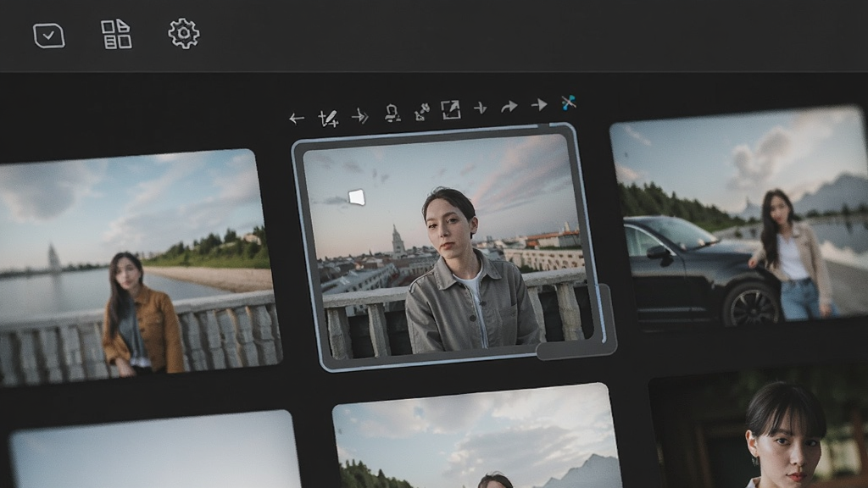
Task: Open the grid layout view icon
Action: 116,34
